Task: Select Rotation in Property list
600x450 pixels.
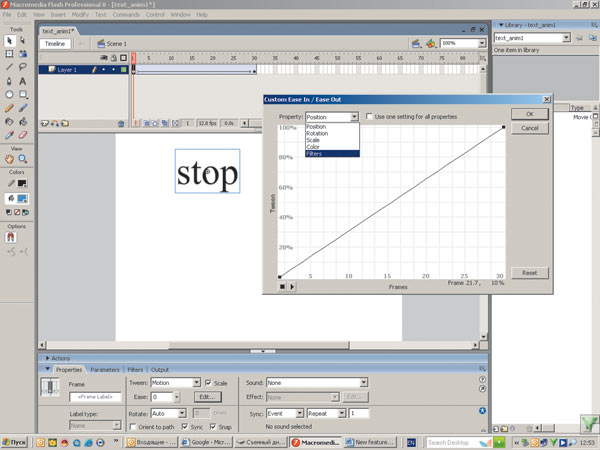Action: coord(332,133)
